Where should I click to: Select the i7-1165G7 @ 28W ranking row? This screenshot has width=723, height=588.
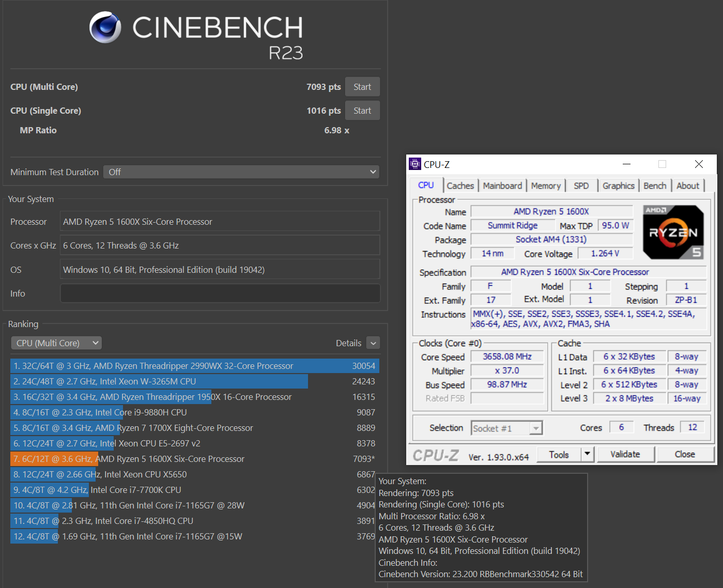tap(195, 505)
